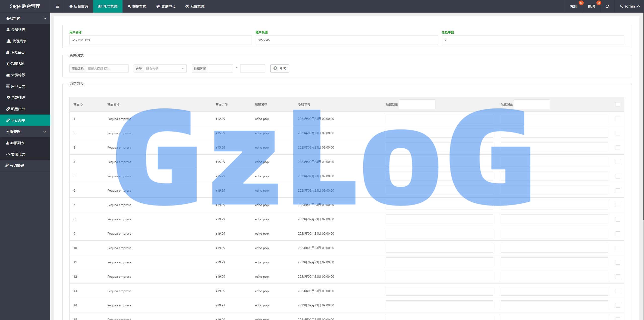Click the refresh icon in top bar
Screen dimensions: 644x320
pos(607,6)
